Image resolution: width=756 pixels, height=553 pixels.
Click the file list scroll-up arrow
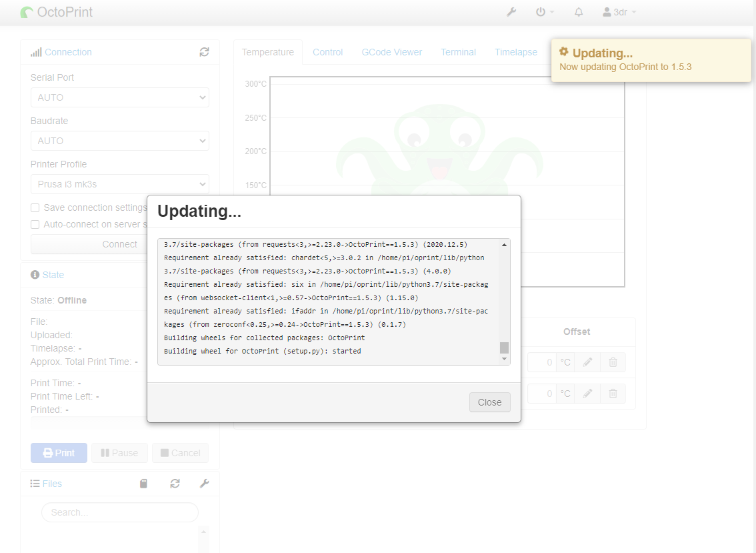203,532
